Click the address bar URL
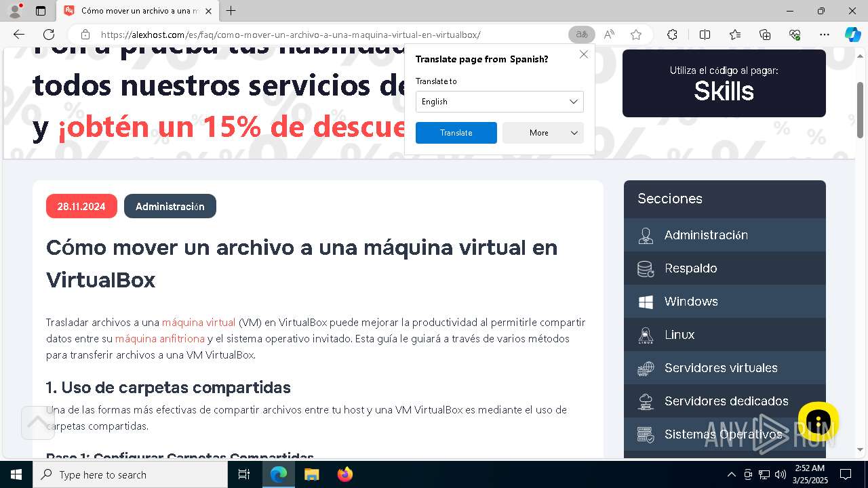The image size is (868, 488). [291, 35]
